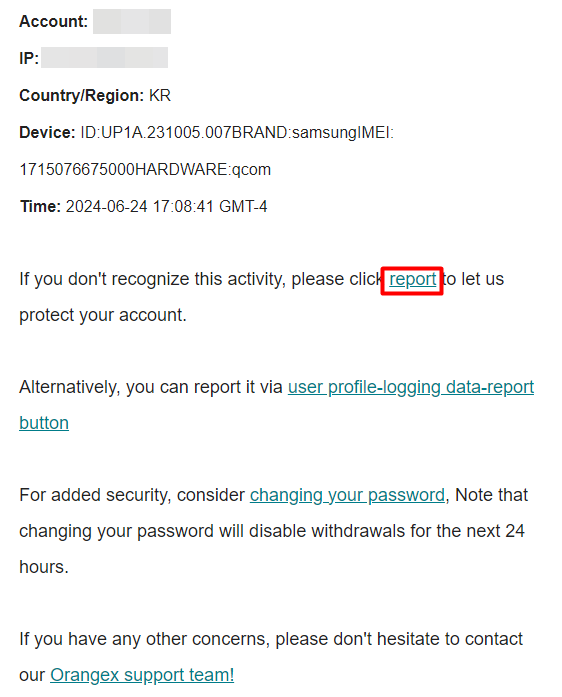Contact the Orangex support team link

(142, 675)
